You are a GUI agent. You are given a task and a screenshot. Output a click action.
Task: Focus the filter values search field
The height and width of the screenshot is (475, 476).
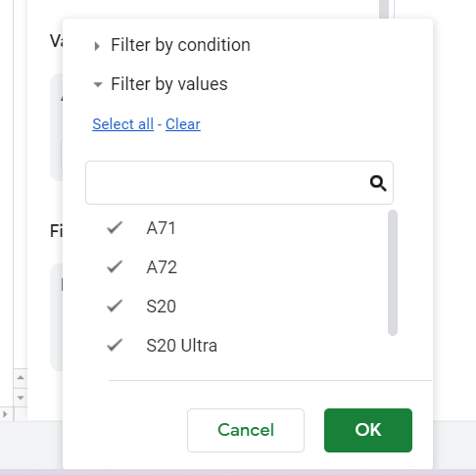(x=239, y=182)
